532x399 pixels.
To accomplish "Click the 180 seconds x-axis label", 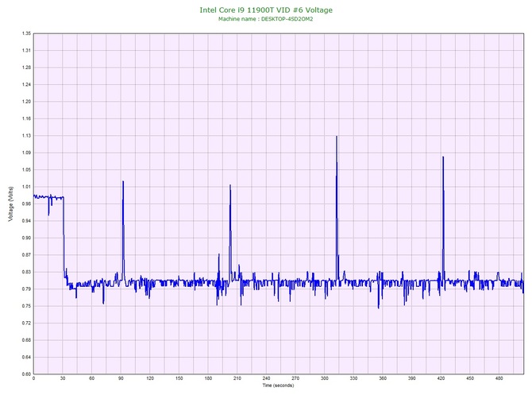I will (208, 378).
